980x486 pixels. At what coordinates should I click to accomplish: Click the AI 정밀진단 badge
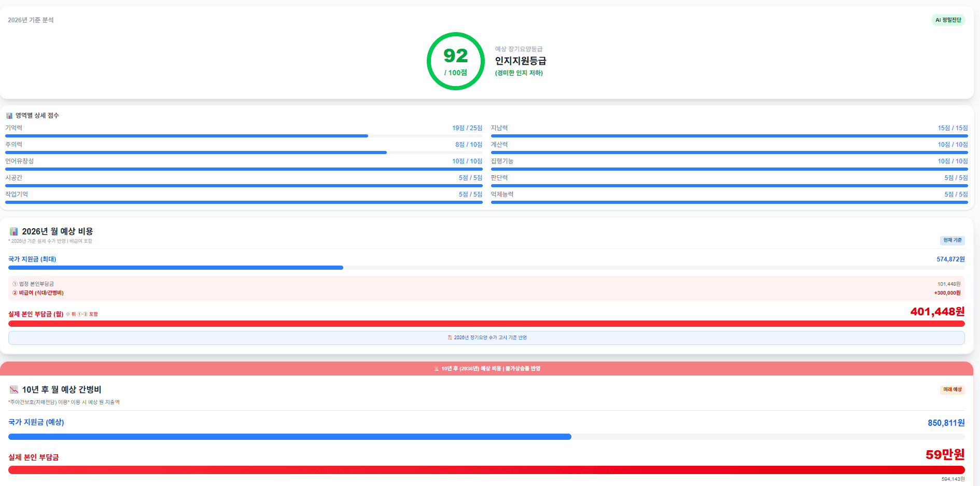(x=948, y=20)
